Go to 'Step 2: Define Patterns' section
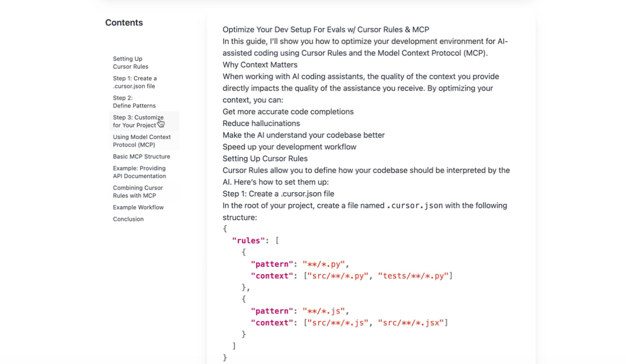Screen dimensions: 626x364 click(134, 102)
